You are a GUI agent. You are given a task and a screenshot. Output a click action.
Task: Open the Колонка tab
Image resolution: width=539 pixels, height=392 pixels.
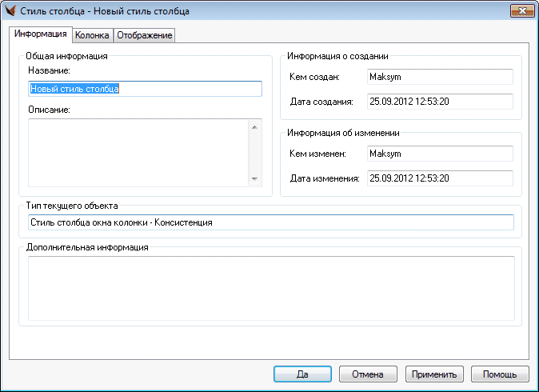pos(92,35)
